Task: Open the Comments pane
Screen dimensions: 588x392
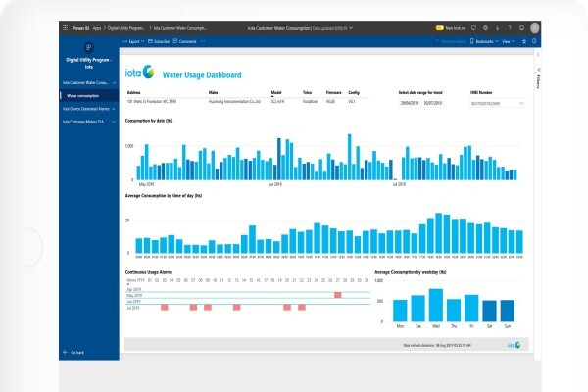Action: point(185,41)
